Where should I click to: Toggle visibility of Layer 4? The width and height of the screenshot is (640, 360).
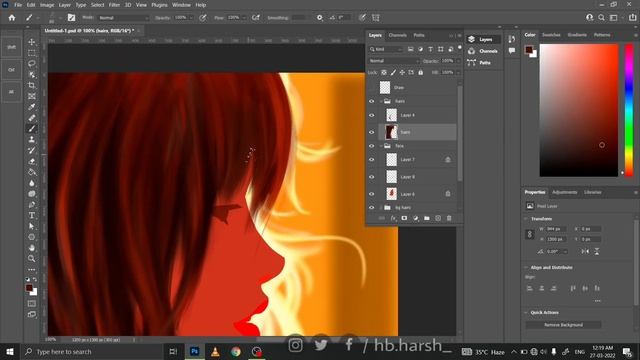point(371,116)
